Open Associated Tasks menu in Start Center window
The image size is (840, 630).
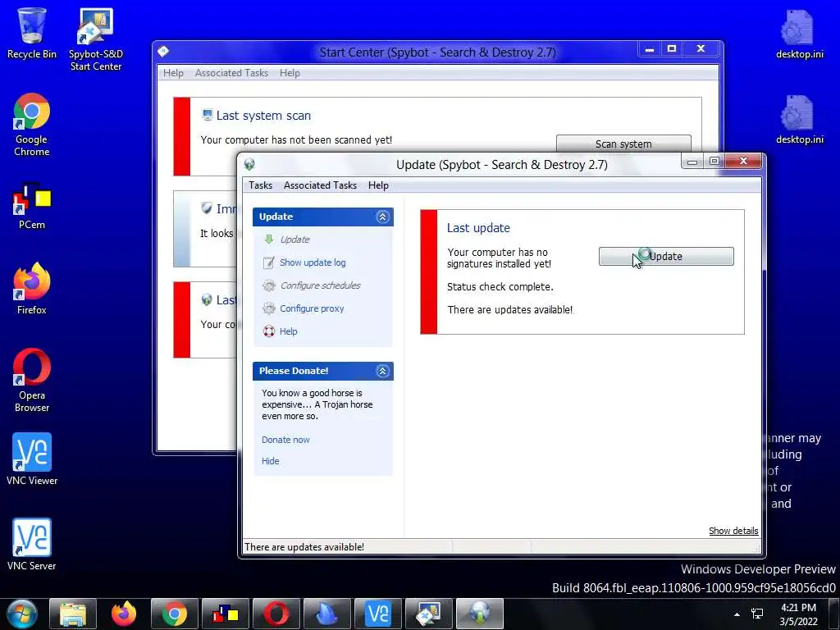(x=231, y=73)
